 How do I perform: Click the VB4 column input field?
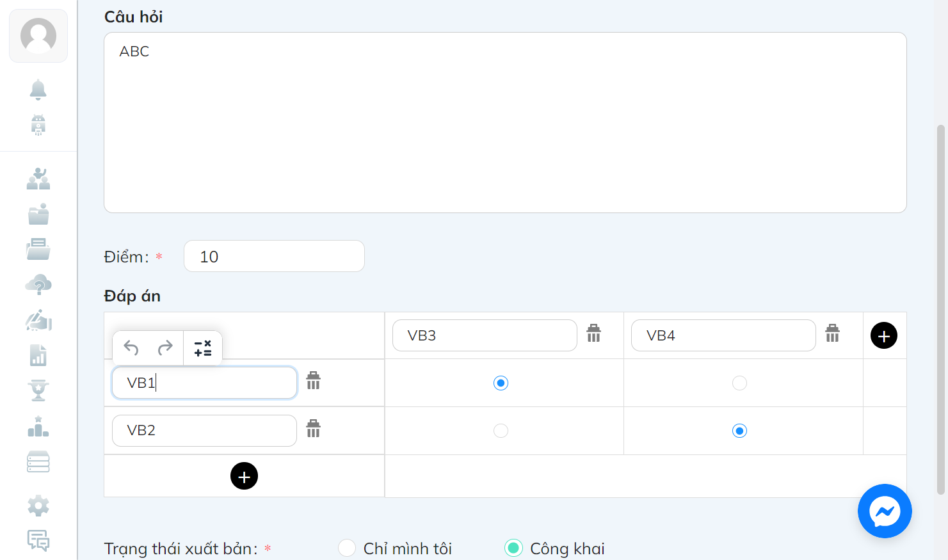pyautogui.click(x=723, y=335)
